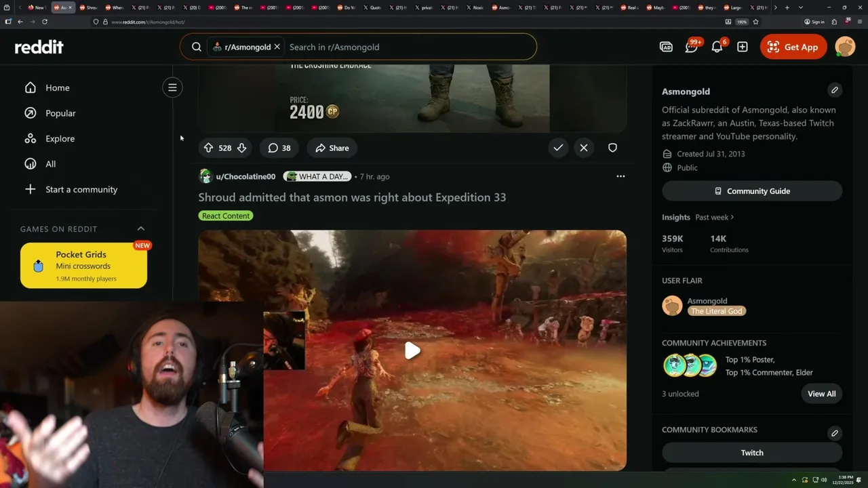Screen dimensions: 868x488
Task: Click the browser Sign in button
Action: (814, 22)
